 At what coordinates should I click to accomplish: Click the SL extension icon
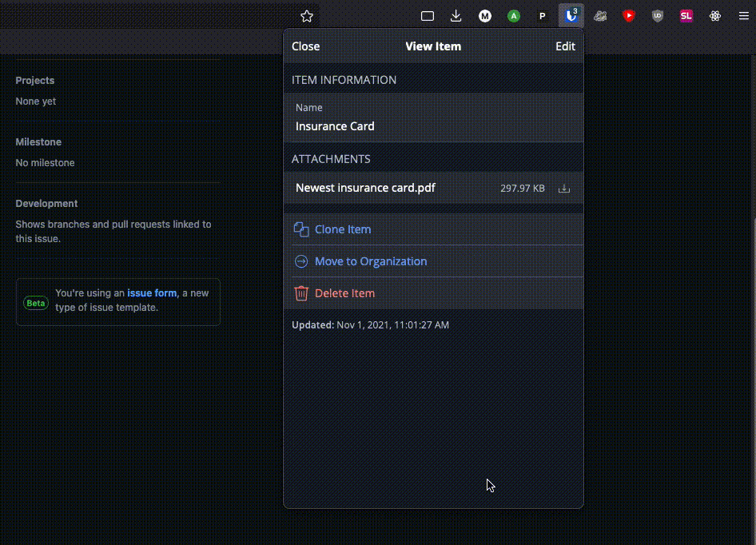pyautogui.click(x=686, y=15)
